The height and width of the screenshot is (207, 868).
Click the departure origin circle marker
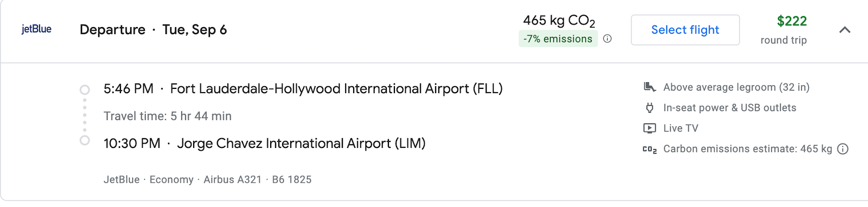pos(85,89)
